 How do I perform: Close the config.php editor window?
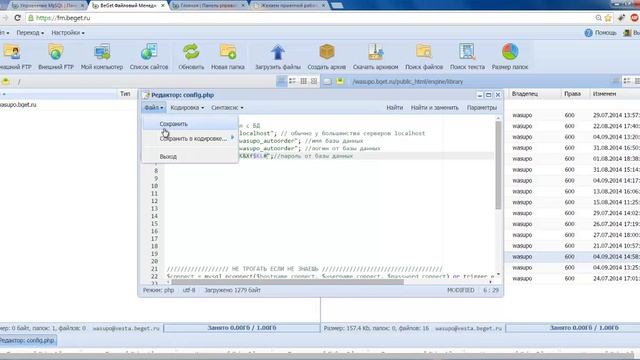(498, 95)
